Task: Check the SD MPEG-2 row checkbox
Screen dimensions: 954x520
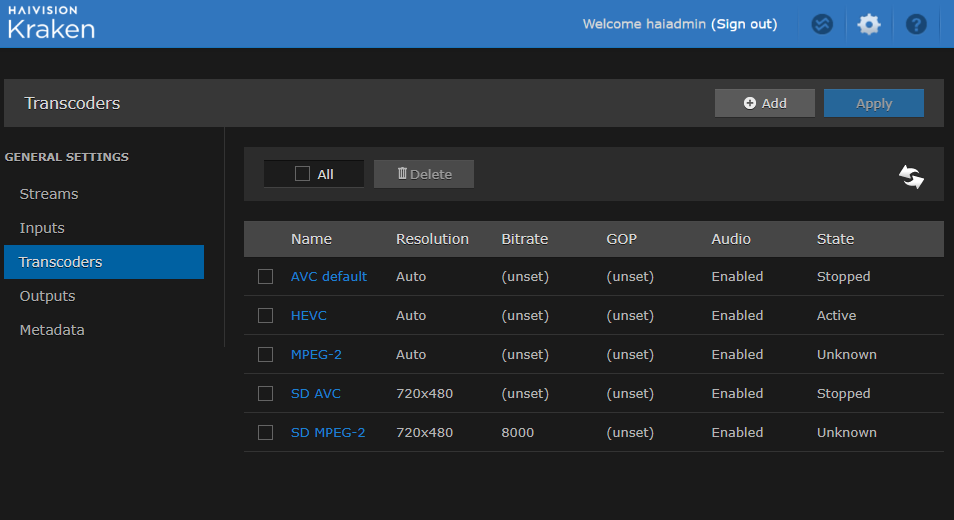Action: coord(265,433)
